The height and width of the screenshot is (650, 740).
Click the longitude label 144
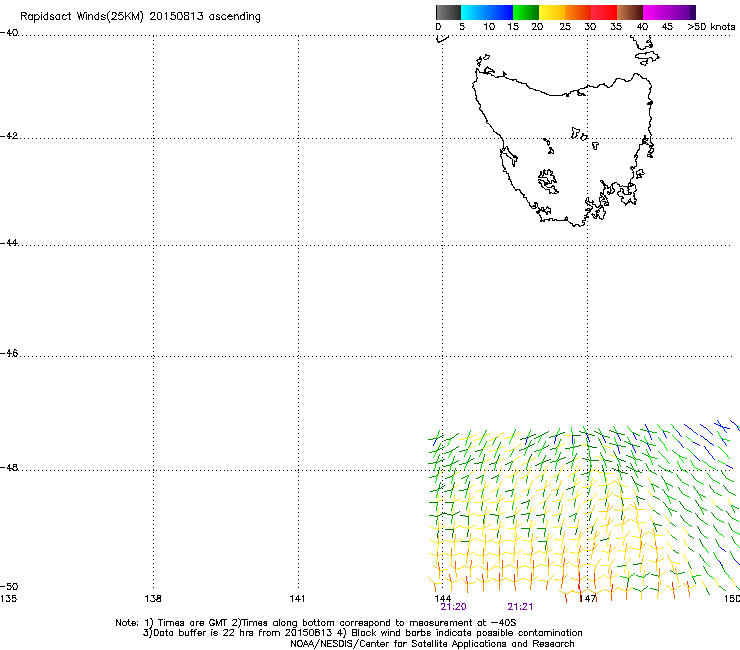[x=443, y=599]
